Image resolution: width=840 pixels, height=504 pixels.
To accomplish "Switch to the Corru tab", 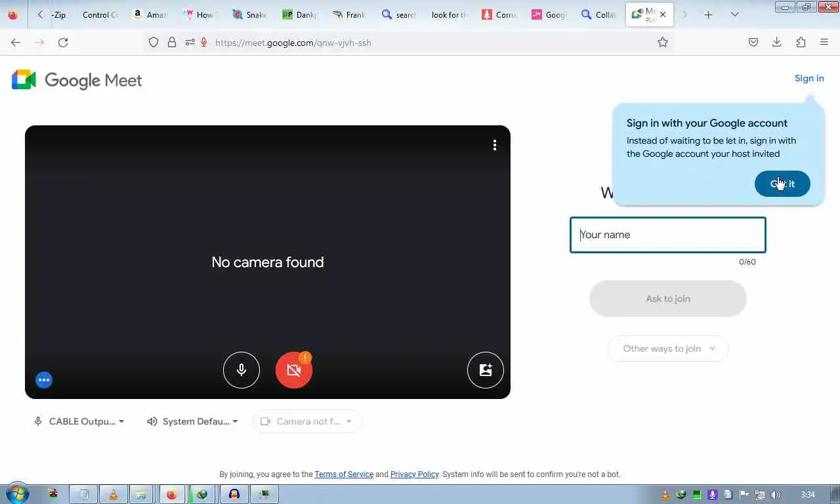I will (x=499, y=14).
